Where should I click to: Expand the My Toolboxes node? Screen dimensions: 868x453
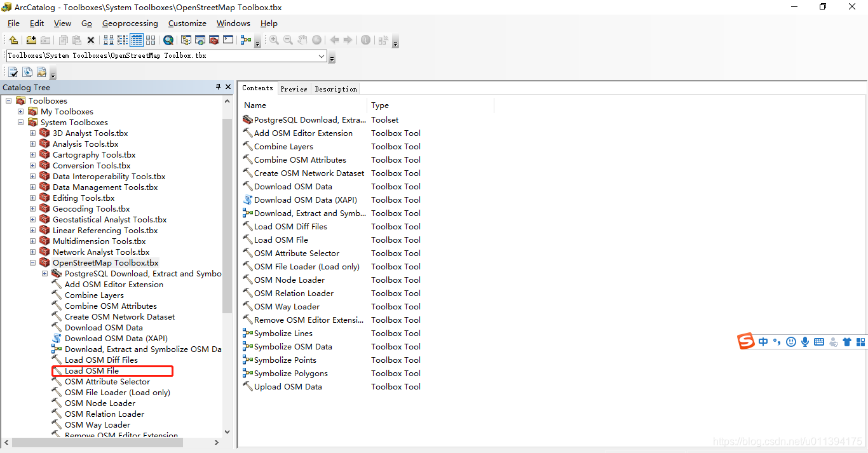(20, 112)
